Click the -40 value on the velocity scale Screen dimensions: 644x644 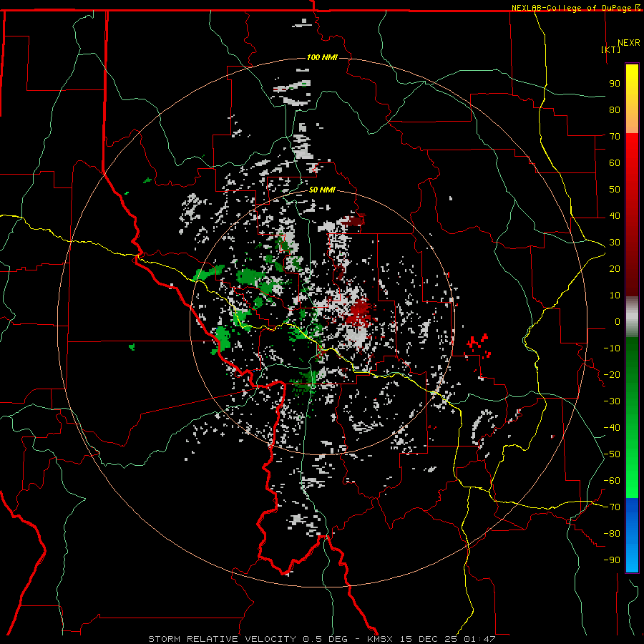tap(612, 428)
